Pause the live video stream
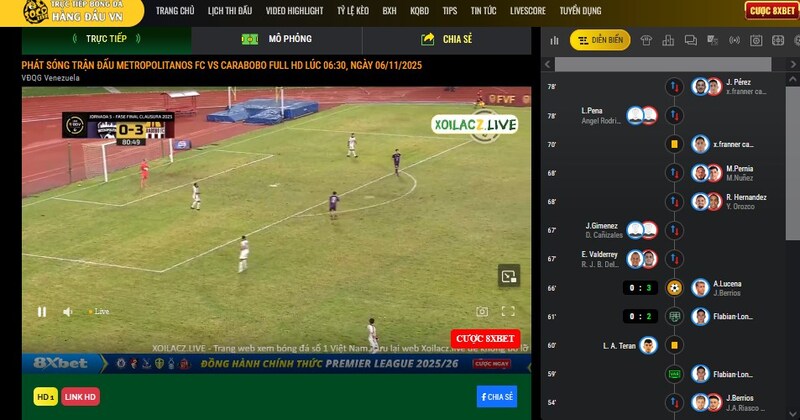Image resolution: width=800 pixels, height=420 pixels. click(x=42, y=311)
